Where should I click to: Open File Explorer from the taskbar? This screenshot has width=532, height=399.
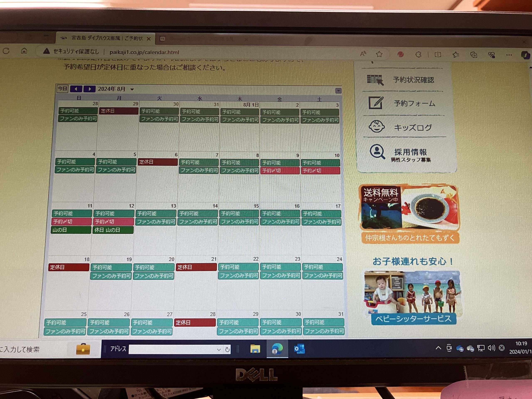255,349
